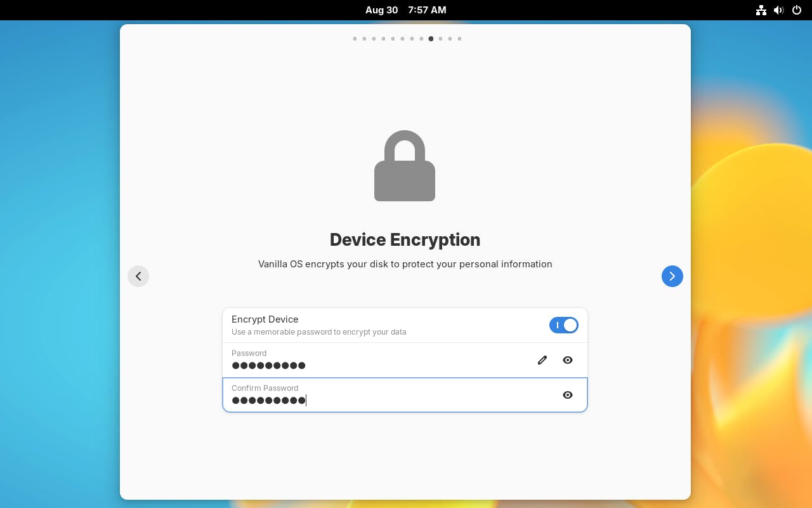
Task: Open the clock and calendar menu
Action: pos(405,10)
